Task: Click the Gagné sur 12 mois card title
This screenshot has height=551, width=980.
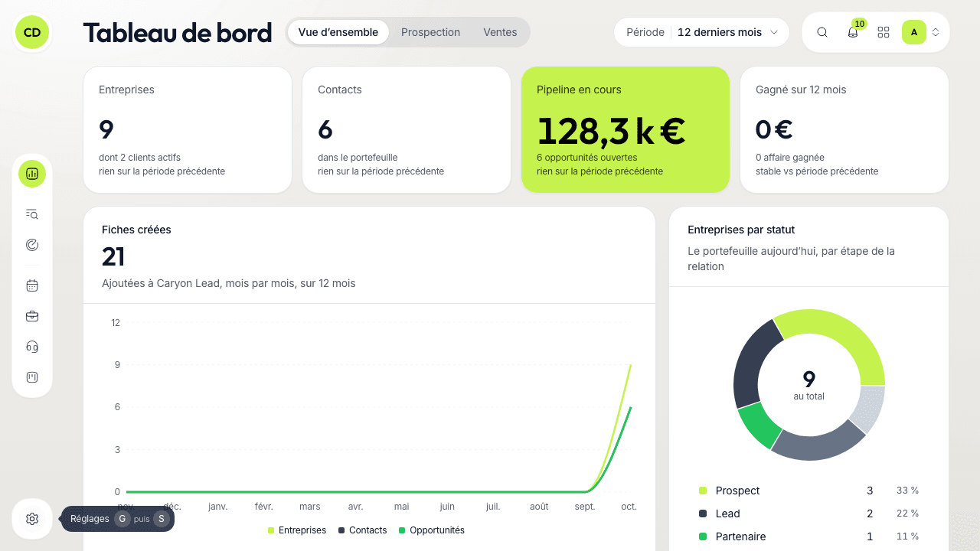Action: (801, 90)
